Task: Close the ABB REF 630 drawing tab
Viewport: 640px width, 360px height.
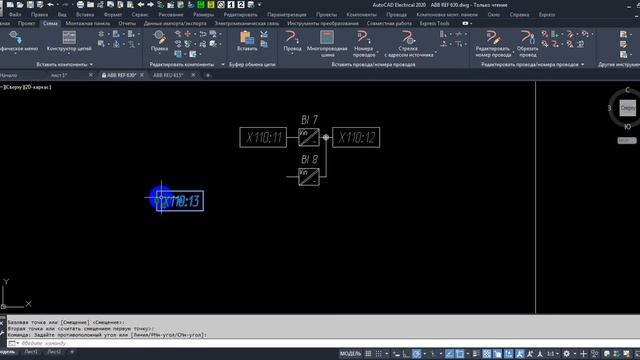Action: pyautogui.click(x=142, y=75)
